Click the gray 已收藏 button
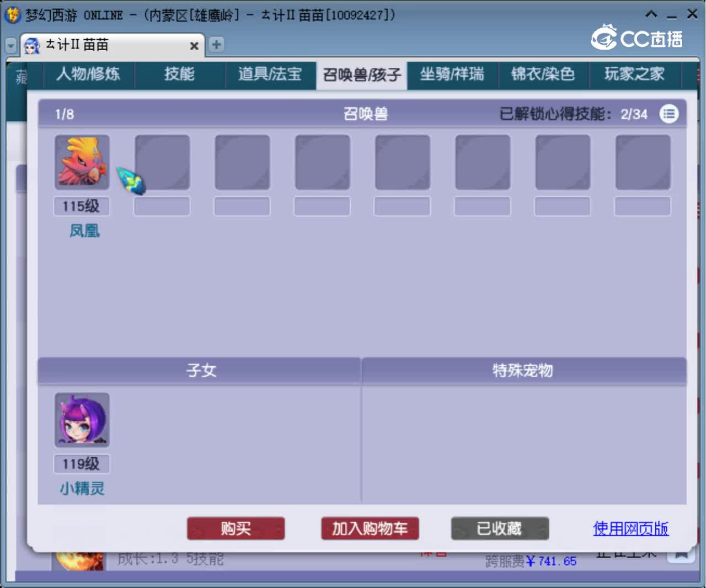This screenshot has width=706, height=588. (500, 528)
